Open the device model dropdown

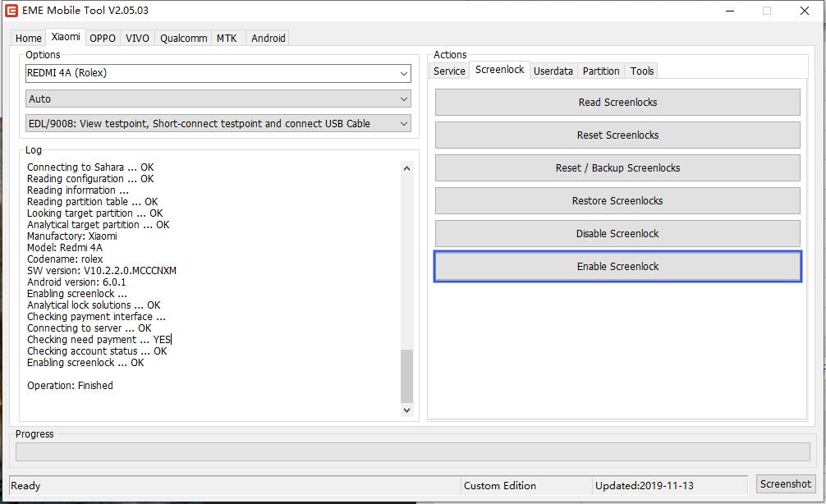(218, 73)
